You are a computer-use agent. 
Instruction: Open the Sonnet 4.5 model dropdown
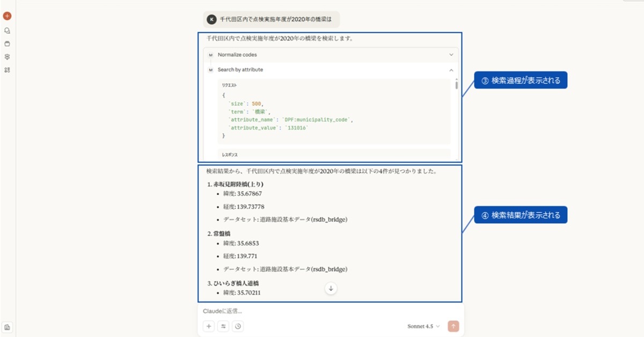[424, 326]
